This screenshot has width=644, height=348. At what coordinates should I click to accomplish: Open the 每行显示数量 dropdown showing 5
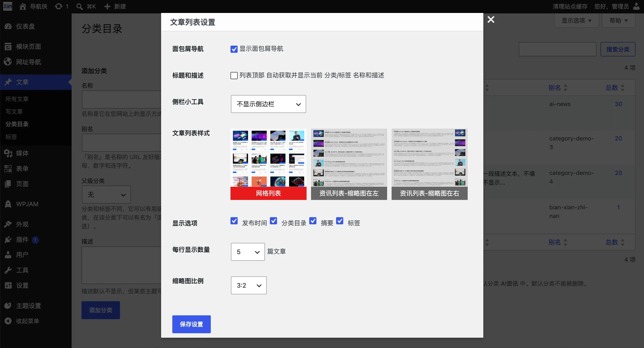248,252
